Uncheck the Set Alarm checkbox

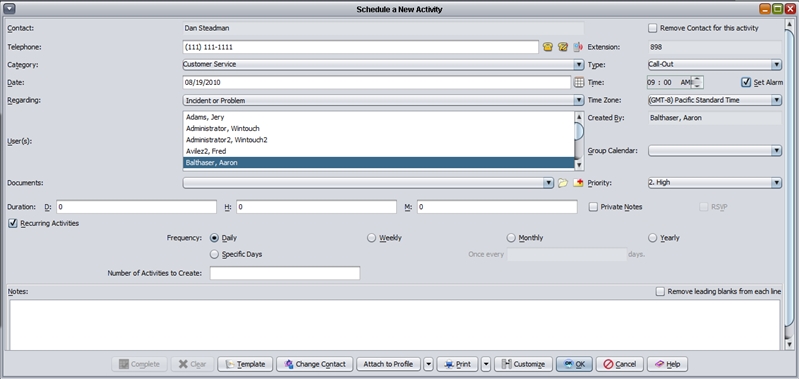[x=746, y=82]
